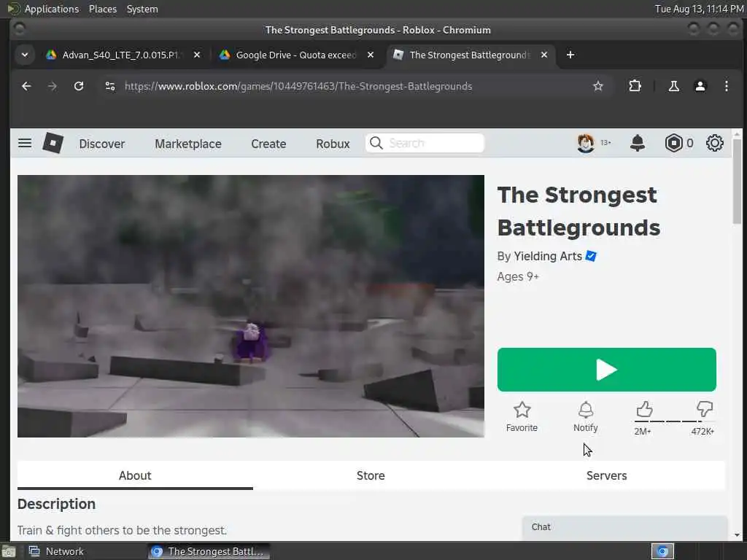Image resolution: width=747 pixels, height=560 pixels.
Task: Click the scrollbar down arrow
Action: coord(737,534)
